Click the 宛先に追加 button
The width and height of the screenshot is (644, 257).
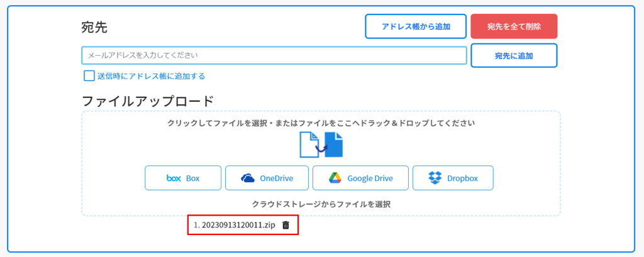(514, 55)
